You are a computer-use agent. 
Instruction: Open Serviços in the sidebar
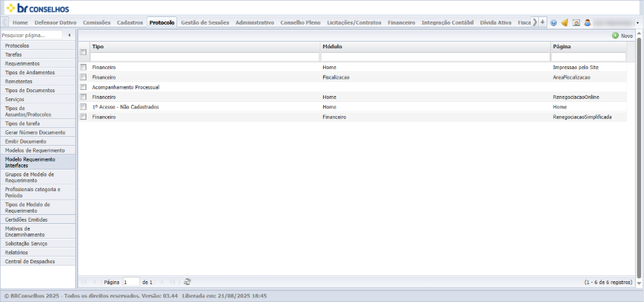point(38,99)
